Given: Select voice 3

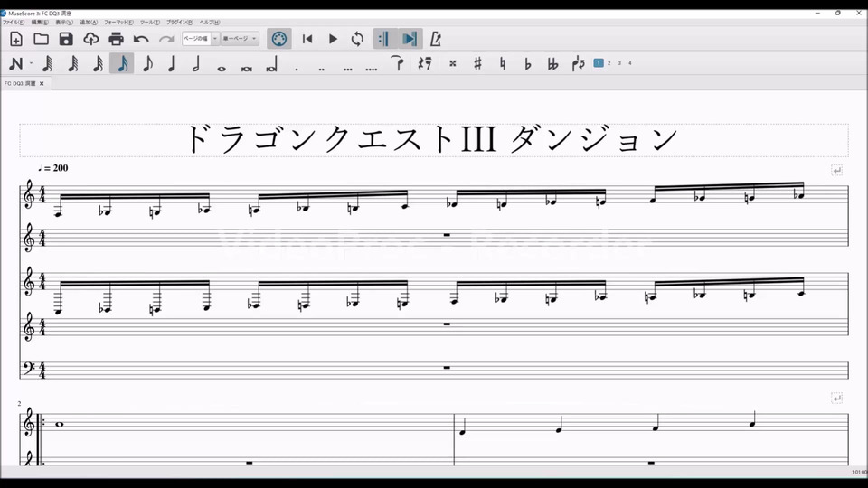Looking at the screenshot, I should pos(619,63).
